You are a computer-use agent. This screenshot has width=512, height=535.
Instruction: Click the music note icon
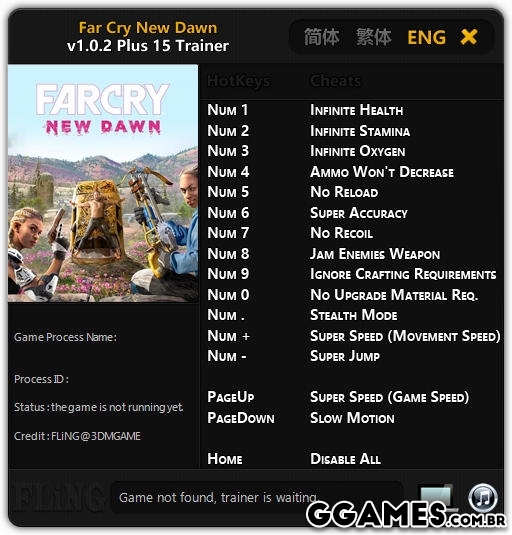pyautogui.click(x=483, y=497)
